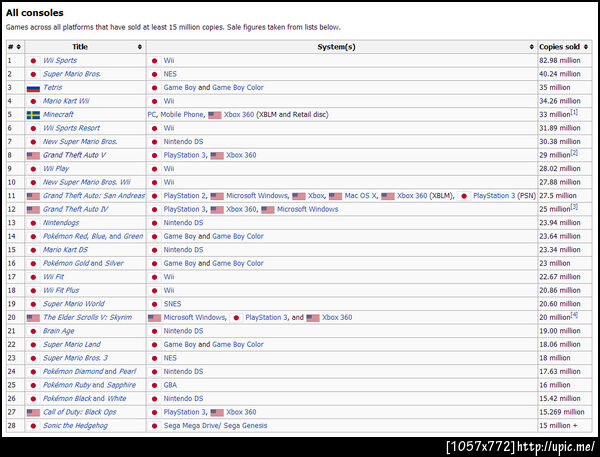Open the Tetris title link

tap(53, 87)
